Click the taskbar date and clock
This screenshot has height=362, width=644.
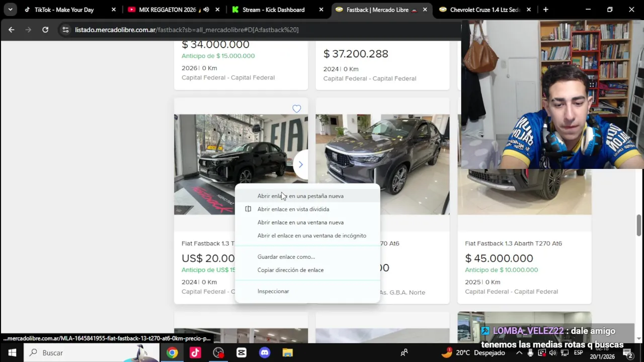[x=603, y=353]
